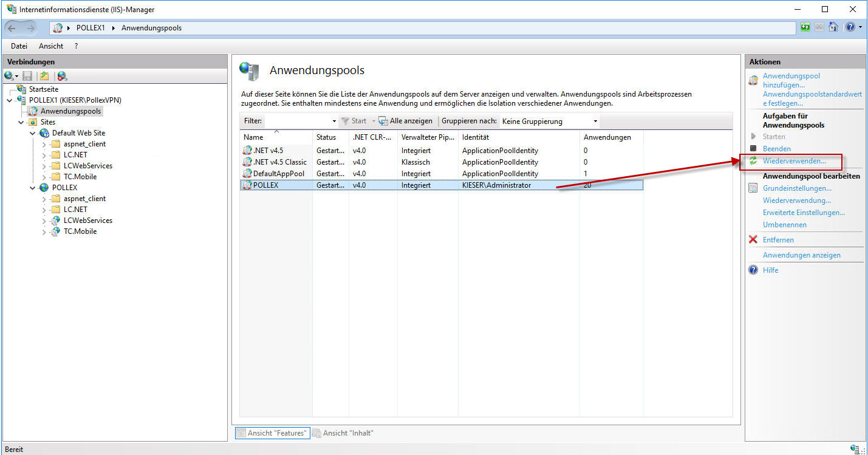The image size is (868, 455).
Task: Select Anwendungspools in the connections tree
Action: click(x=70, y=111)
